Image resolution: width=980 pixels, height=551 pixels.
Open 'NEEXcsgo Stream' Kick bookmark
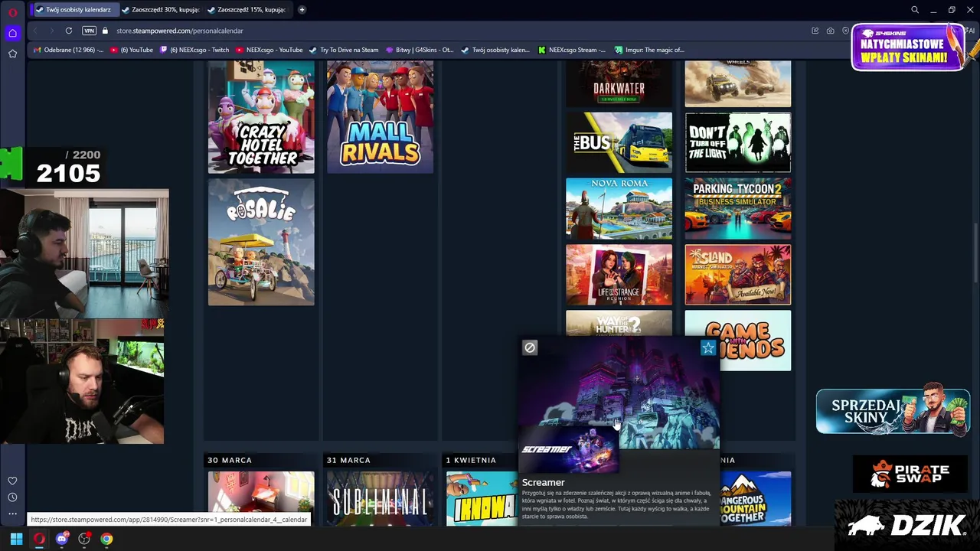tap(572, 50)
